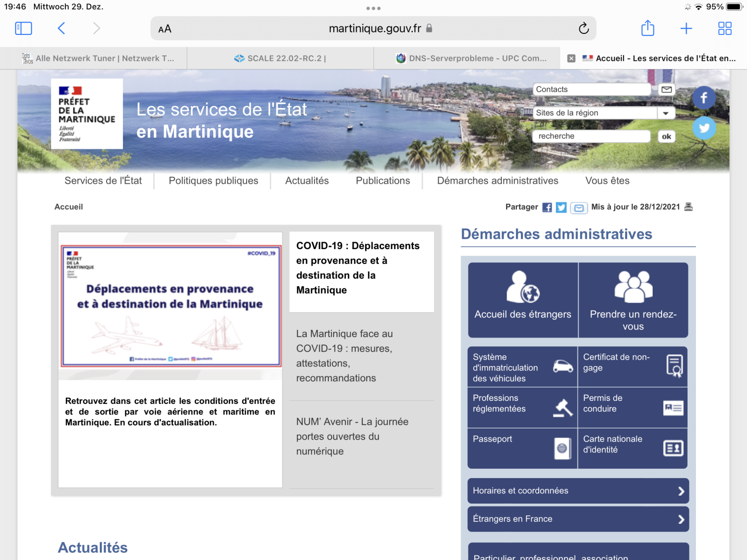
Task: Show the tab overview grid icon
Action: click(724, 28)
